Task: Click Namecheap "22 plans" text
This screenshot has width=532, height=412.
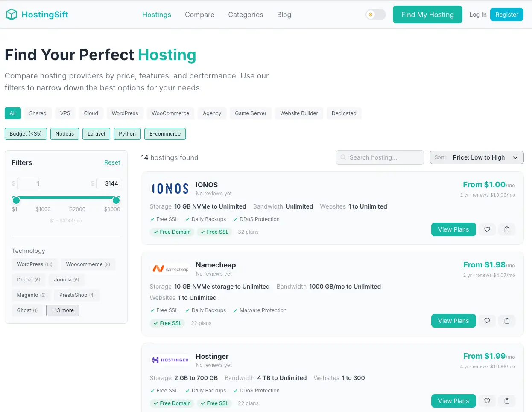Action: coord(201,323)
